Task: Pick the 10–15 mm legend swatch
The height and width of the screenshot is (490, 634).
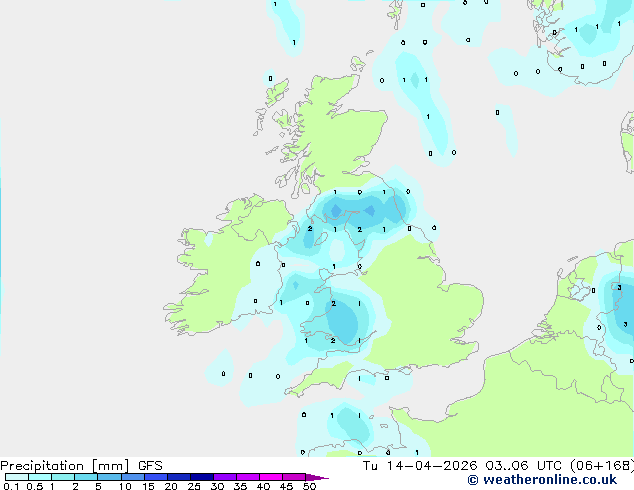Action: coord(133,477)
